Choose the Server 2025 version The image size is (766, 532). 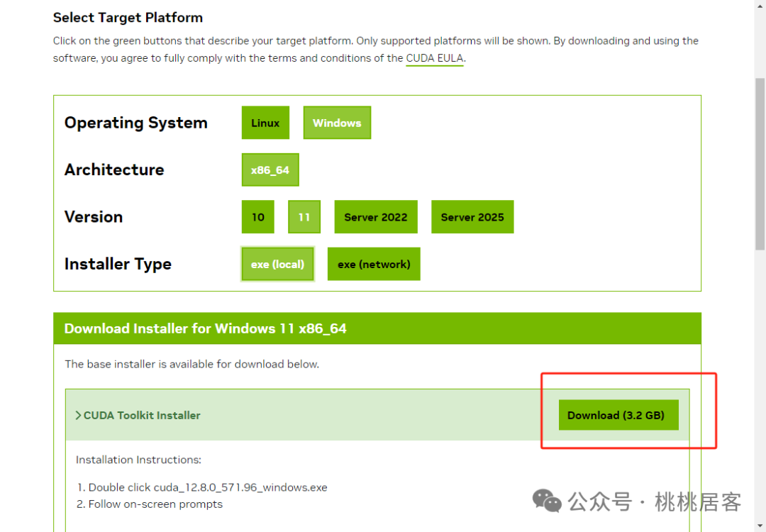tap(472, 217)
